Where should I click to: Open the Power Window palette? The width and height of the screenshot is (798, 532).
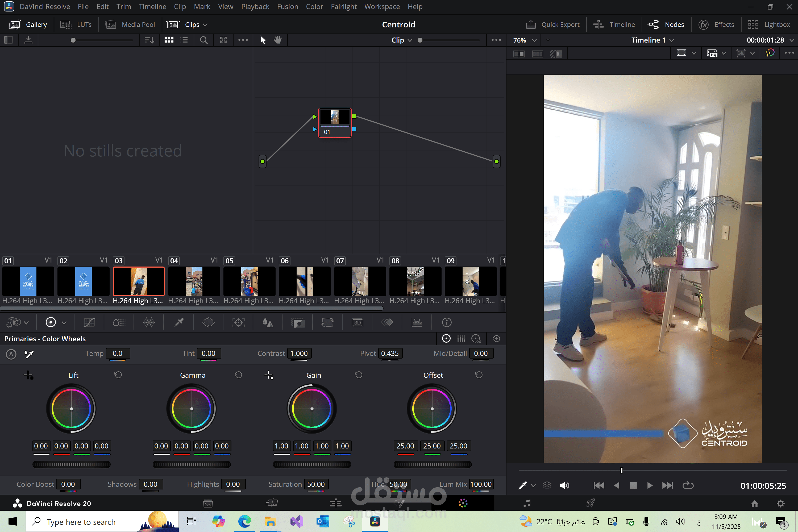coord(208,322)
